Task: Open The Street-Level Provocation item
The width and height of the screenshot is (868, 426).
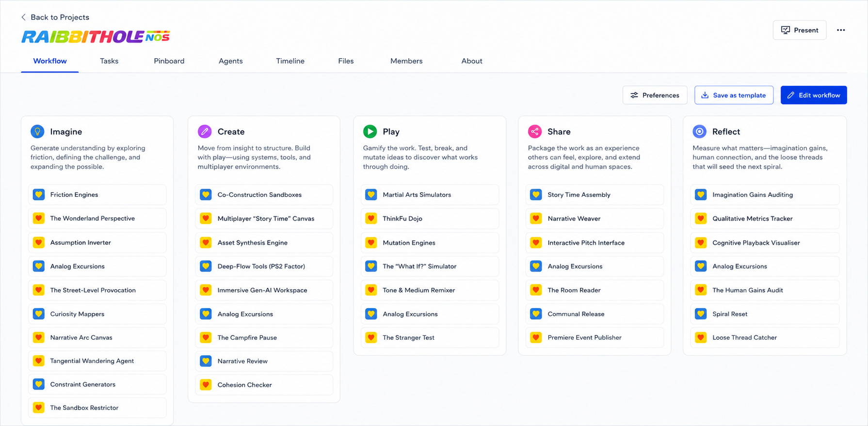Action: tap(97, 290)
